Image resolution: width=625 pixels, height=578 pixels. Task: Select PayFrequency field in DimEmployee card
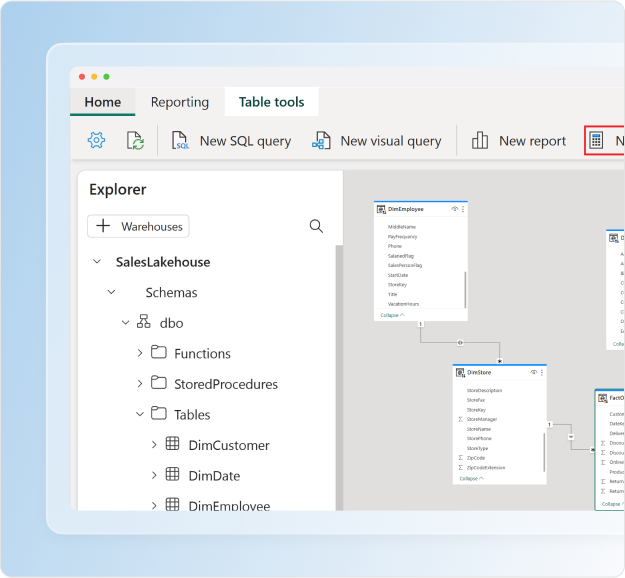(x=403, y=237)
